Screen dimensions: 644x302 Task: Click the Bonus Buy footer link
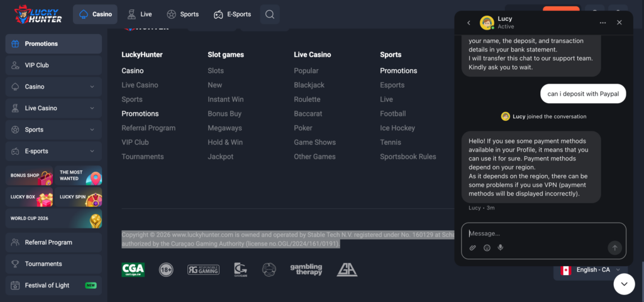pos(225,113)
